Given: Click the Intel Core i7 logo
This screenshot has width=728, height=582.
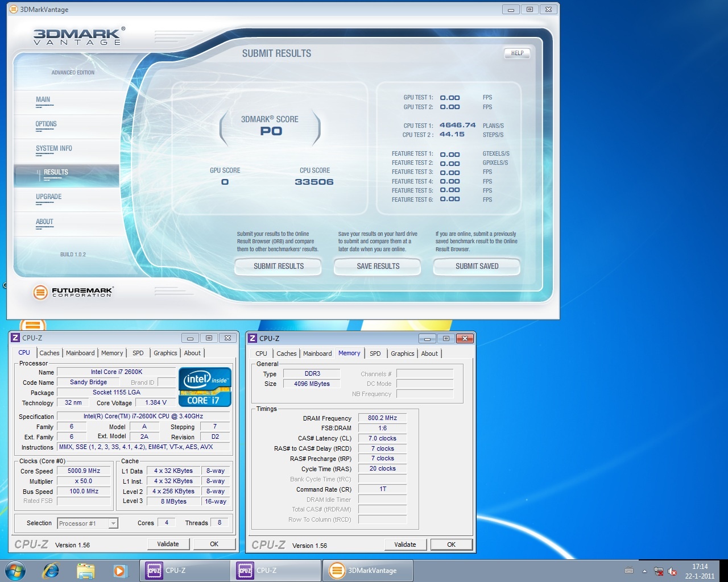Looking at the screenshot, I should [x=205, y=387].
